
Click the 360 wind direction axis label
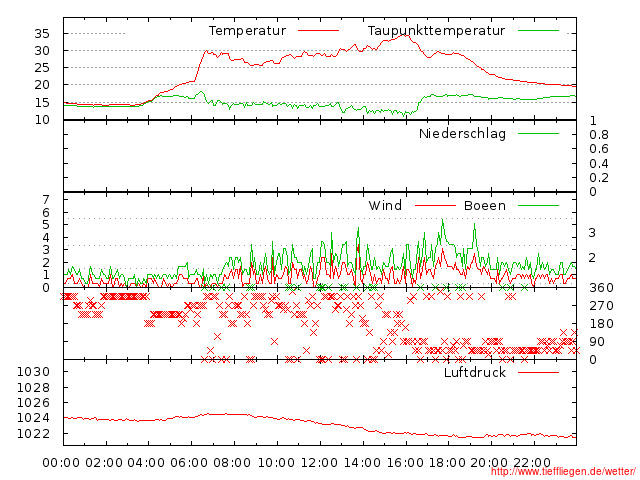(x=601, y=288)
